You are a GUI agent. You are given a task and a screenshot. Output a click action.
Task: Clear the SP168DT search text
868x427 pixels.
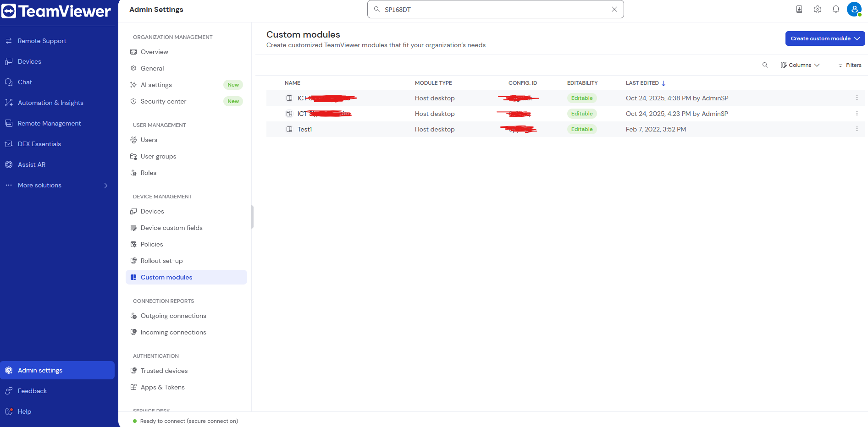pyautogui.click(x=614, y=9)
